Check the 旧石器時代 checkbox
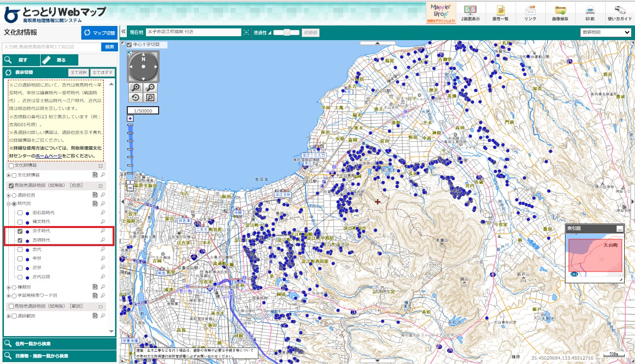The width and height of the screenshot is (635, 364). tap(20, 213)
